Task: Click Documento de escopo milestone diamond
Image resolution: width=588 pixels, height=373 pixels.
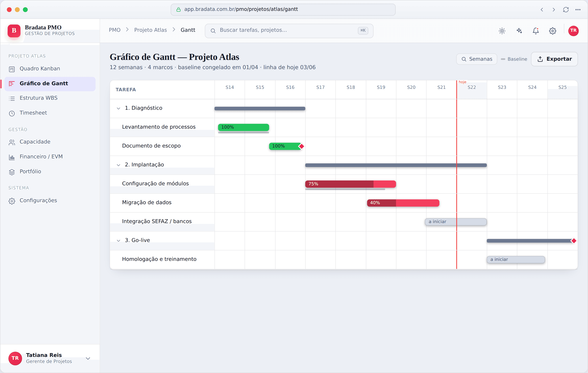Action: point(302,146)
